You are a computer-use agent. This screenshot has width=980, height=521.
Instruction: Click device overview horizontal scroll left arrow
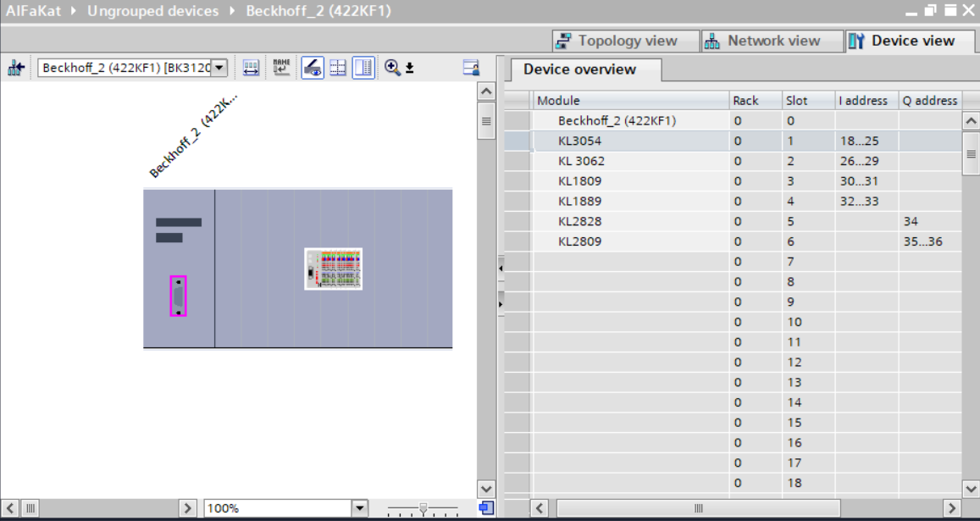(x=540, y=507)
